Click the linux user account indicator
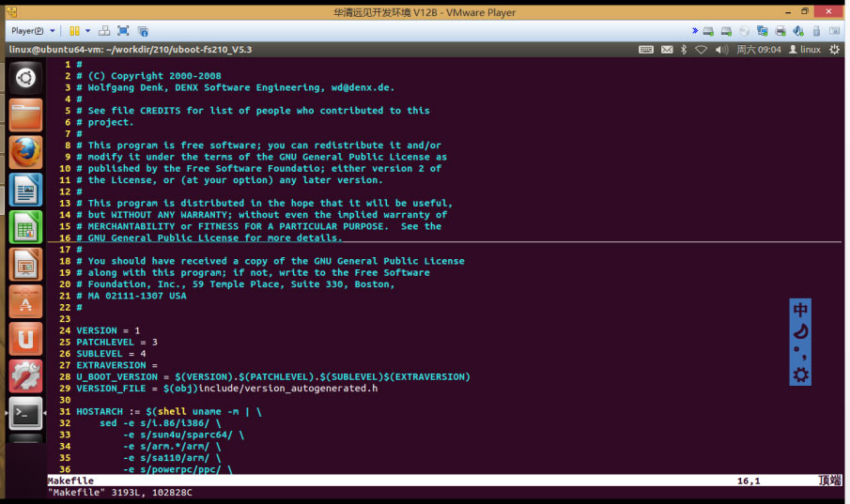This screenshot has height=504, width=850. click(804, 50)
